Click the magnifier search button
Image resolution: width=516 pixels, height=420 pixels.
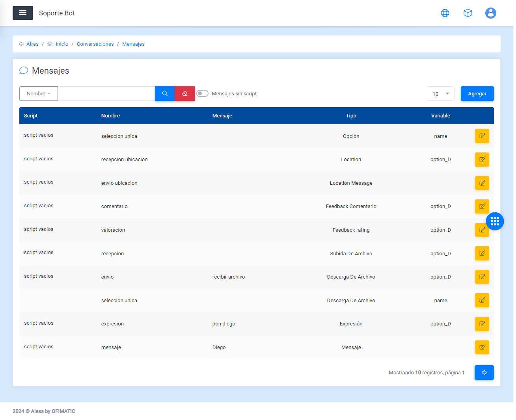point(165,94)
